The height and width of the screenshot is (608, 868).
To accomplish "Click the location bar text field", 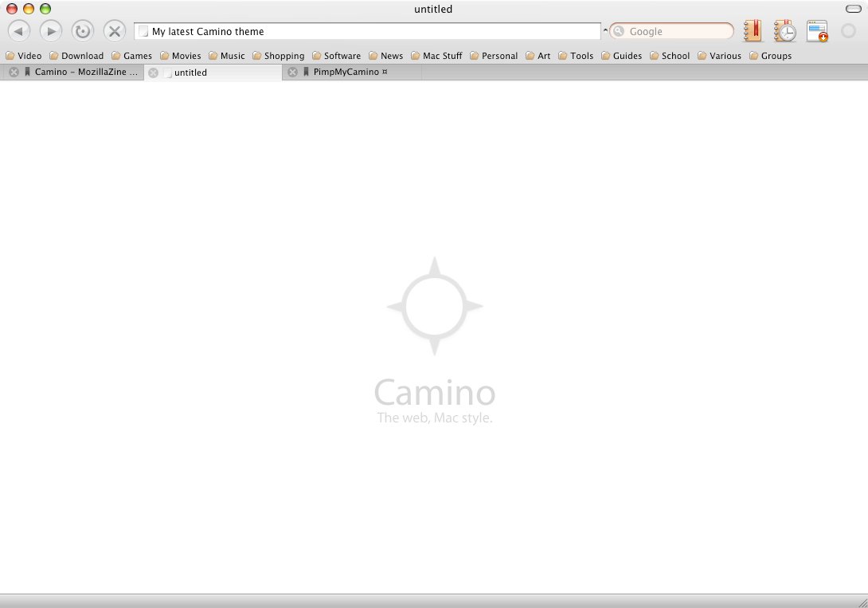I will 367,32.
